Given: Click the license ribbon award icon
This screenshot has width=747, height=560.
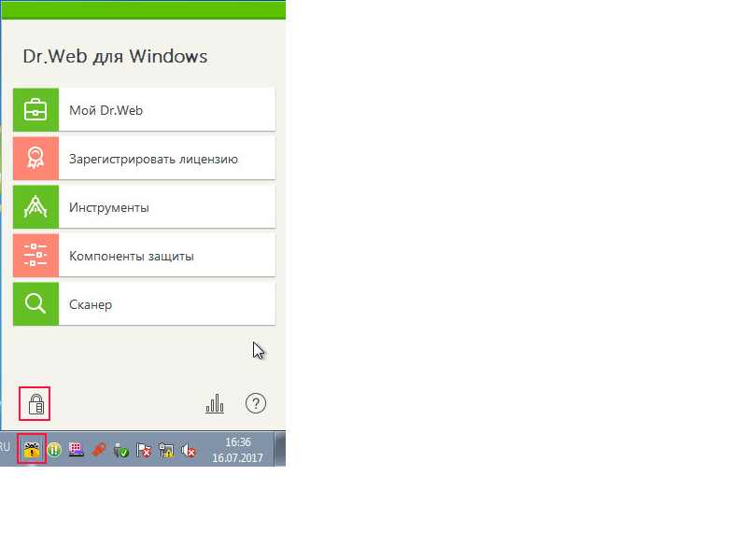Looking at the screenshot, I should (35, 158).
